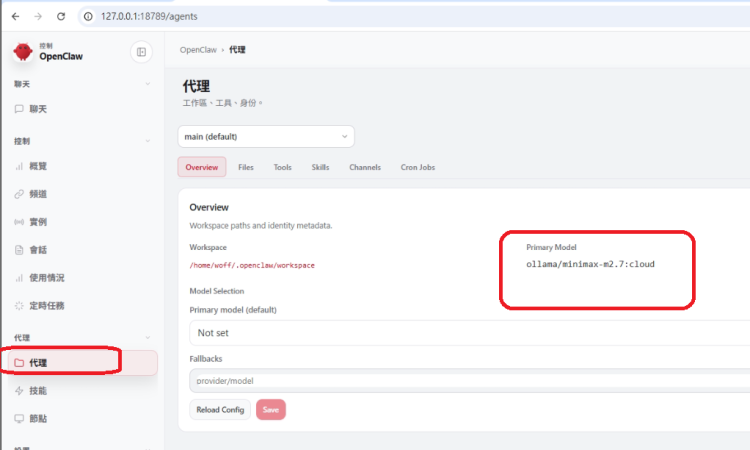Click the Save button
Screen dimensions: 750x450
tap(271, 409)
